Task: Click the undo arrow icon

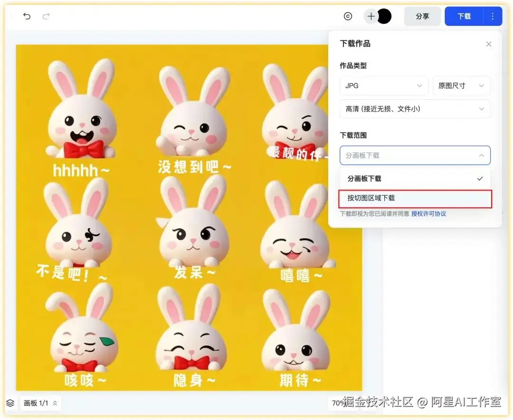Action: 27,16
